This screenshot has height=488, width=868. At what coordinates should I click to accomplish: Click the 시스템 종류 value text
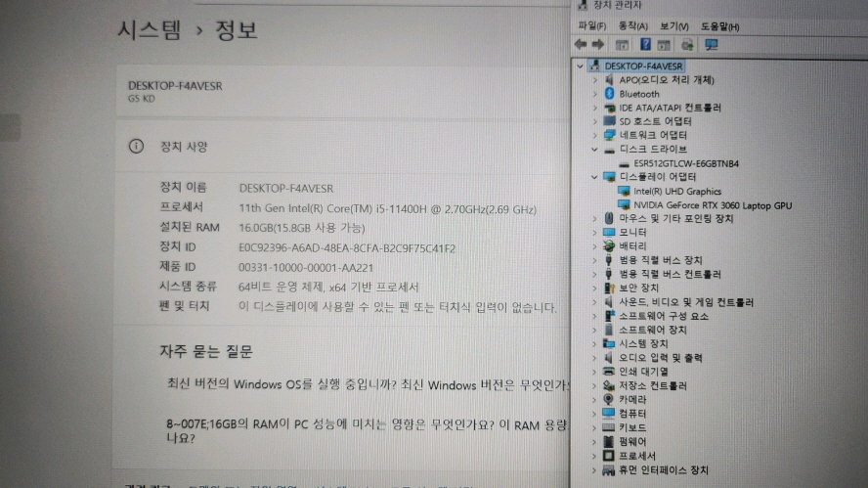(x=328, y=287)
